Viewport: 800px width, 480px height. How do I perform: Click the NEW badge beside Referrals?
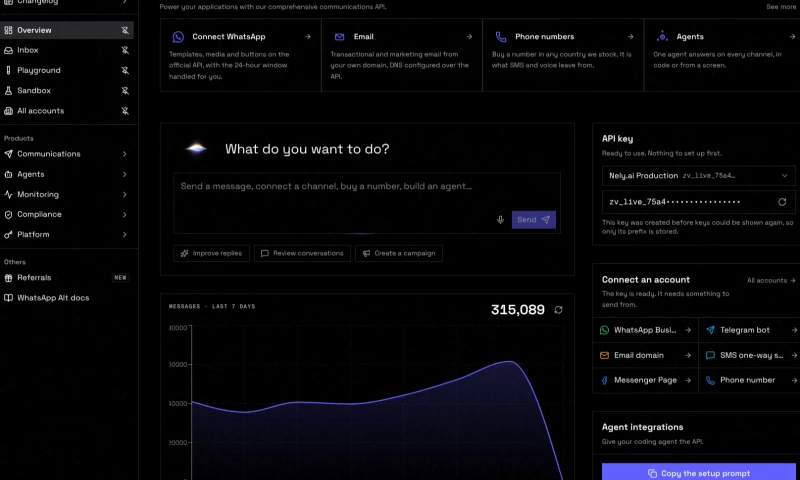pyautogui.click(x=120, y=278)
